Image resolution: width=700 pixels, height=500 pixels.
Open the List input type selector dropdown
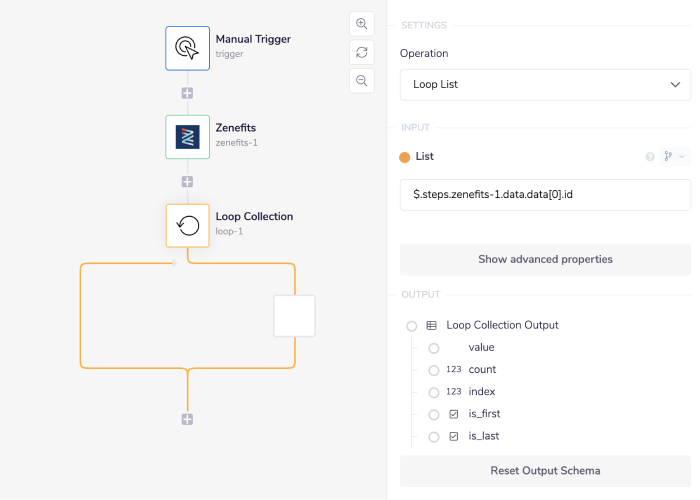672,157
